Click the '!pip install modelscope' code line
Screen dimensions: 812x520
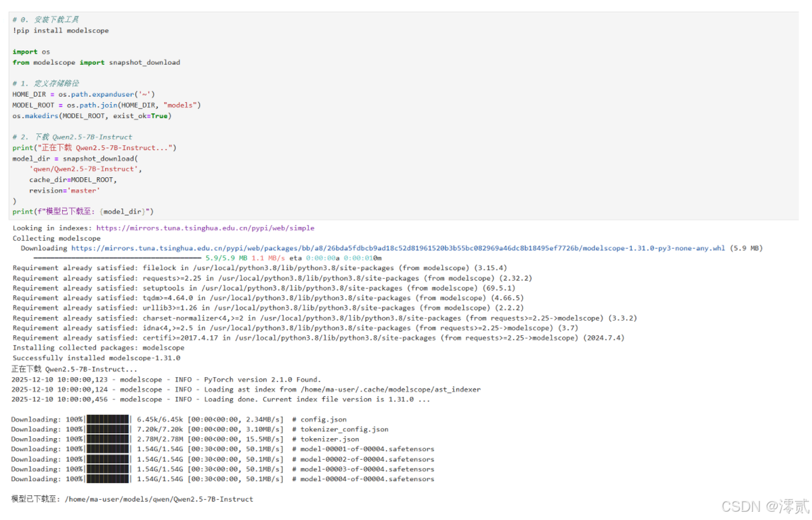60,30
